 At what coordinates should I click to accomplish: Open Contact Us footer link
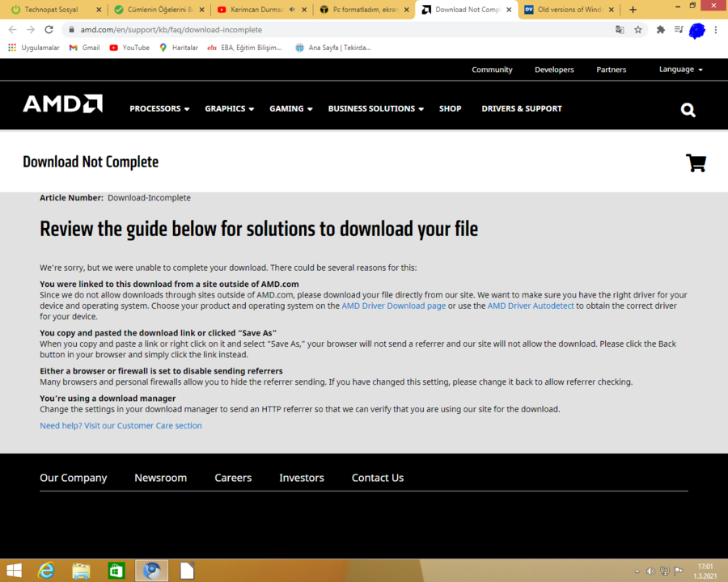tap(378, 478)
